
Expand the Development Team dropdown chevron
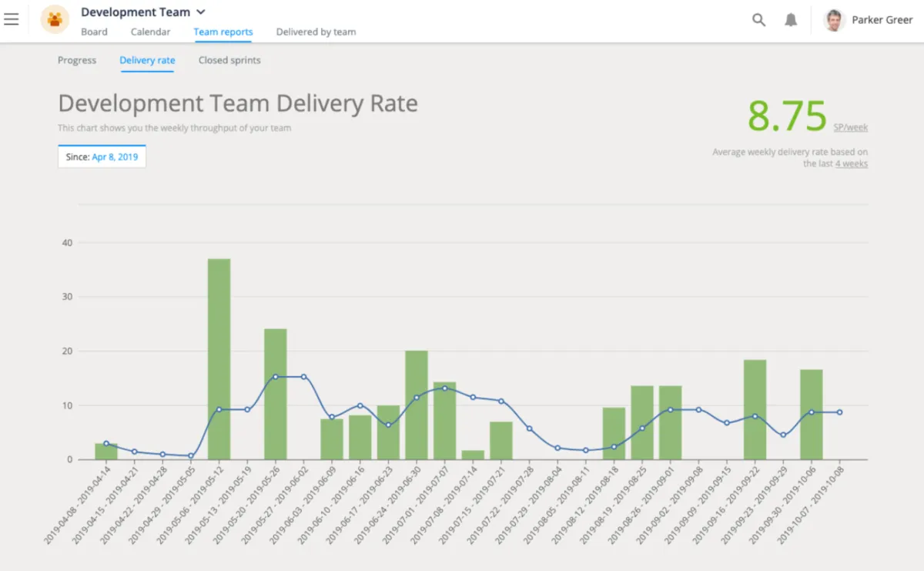click(201, 12)
